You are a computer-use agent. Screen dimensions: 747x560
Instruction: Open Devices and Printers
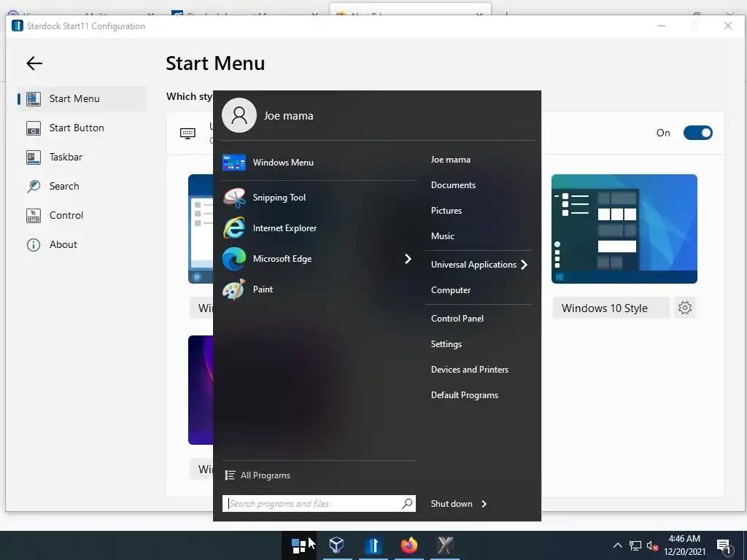pos(469,370)
